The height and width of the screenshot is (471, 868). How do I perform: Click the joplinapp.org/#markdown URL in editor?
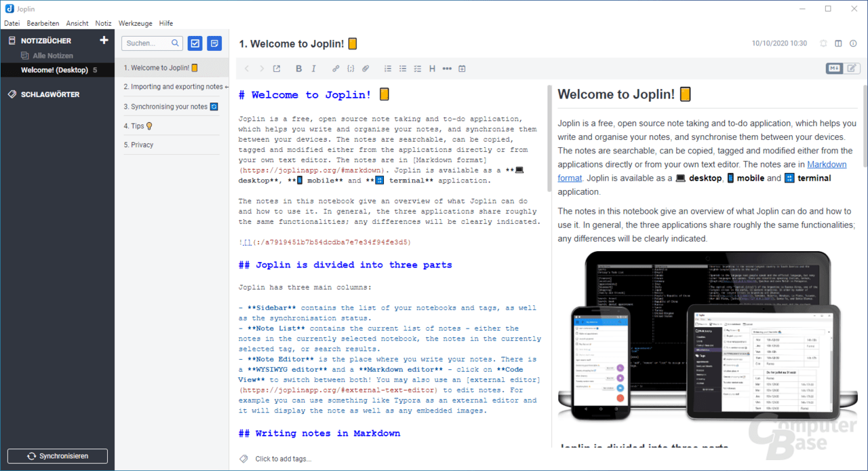click(x=312, y=170)
